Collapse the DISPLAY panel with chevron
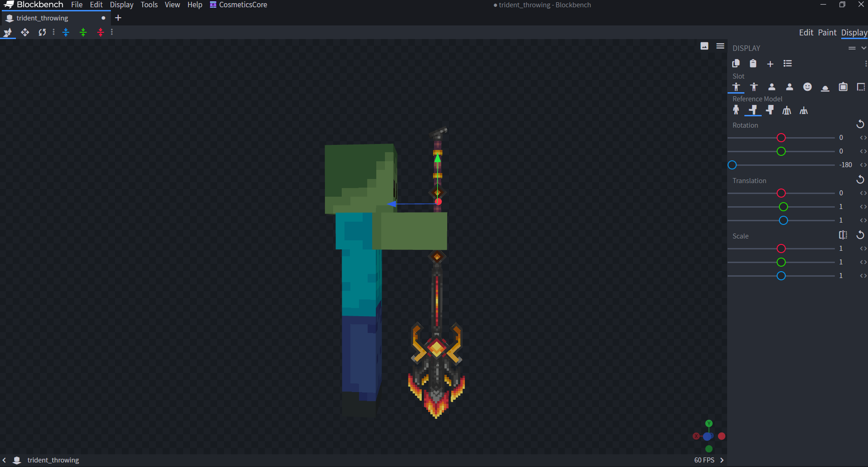This screenshot has height=467, width=868. [x=863, y=48]
